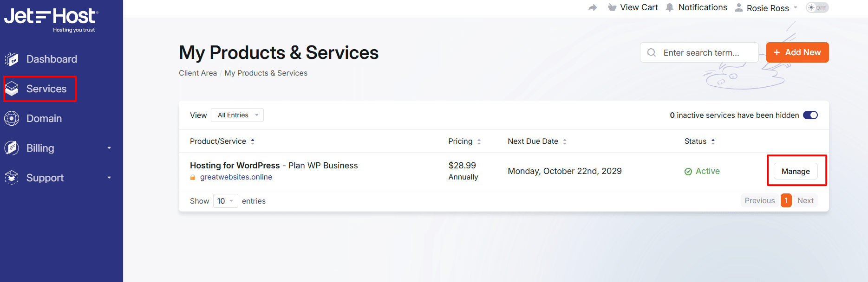The image size is (868, 282).
Task: Open Domain via its globe icon
Action: pyautogui.click(x=12, y=118)
